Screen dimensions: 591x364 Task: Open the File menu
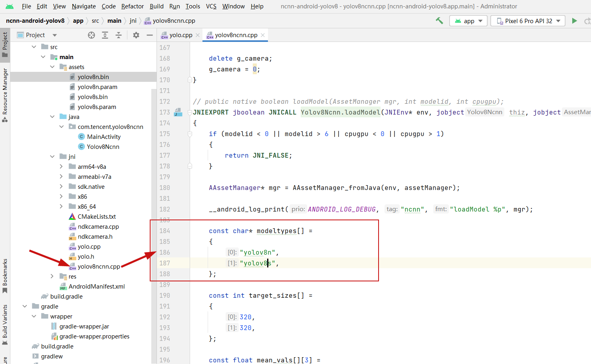coord(26,6)
